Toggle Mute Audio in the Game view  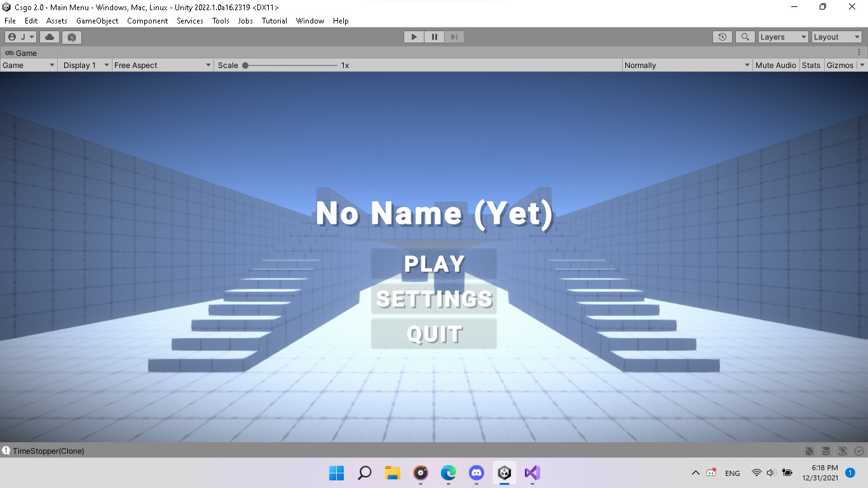(775, 65)
